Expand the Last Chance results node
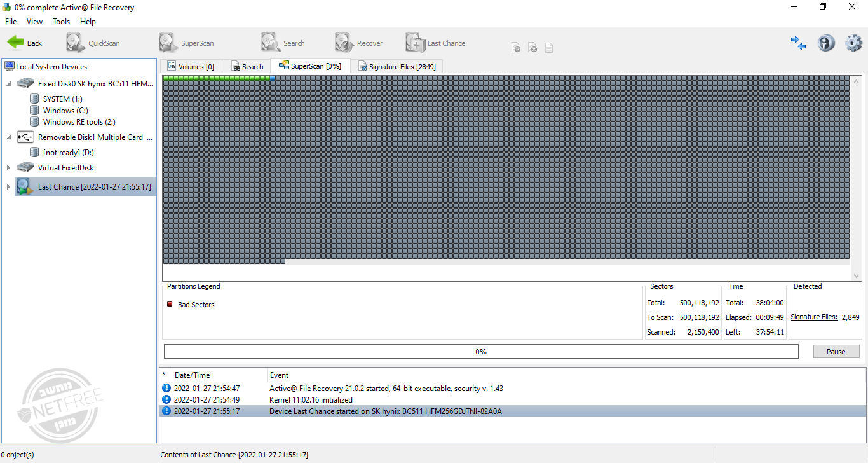The height and width of the screenshot is (463, 868). (x=9, y=186)
